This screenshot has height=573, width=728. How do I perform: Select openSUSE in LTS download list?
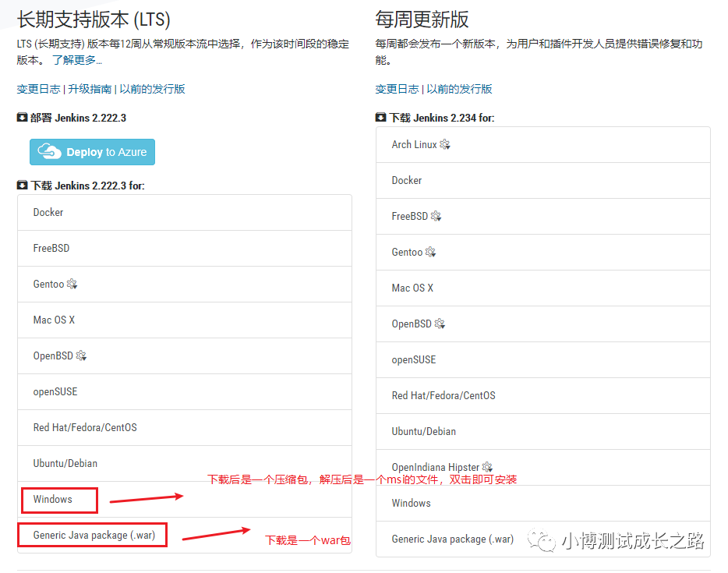point(185,392)
